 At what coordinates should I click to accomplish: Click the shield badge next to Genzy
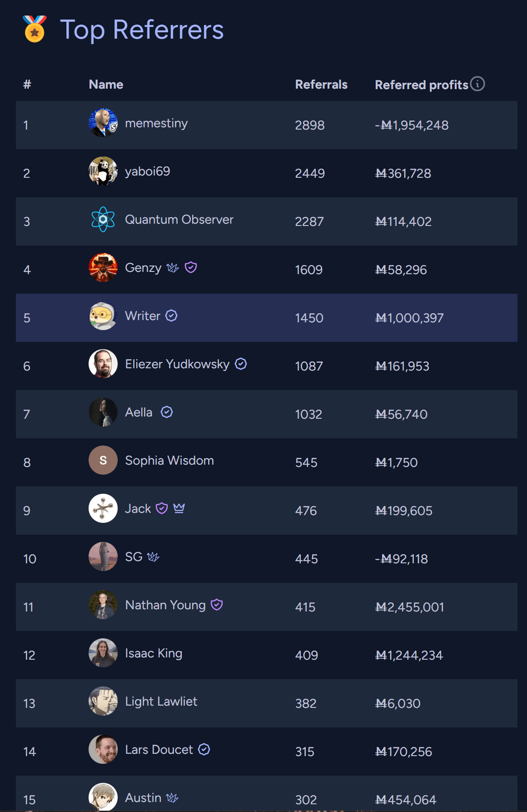[x=191, y=267]
